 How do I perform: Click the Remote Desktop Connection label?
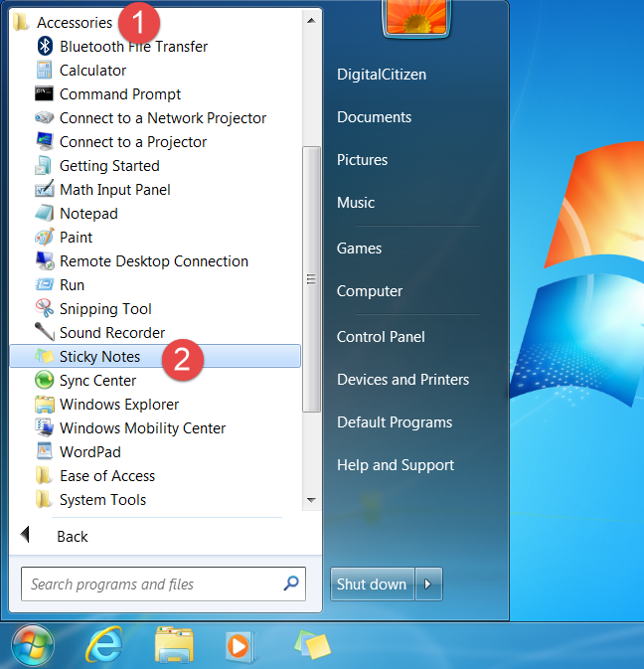153,261
